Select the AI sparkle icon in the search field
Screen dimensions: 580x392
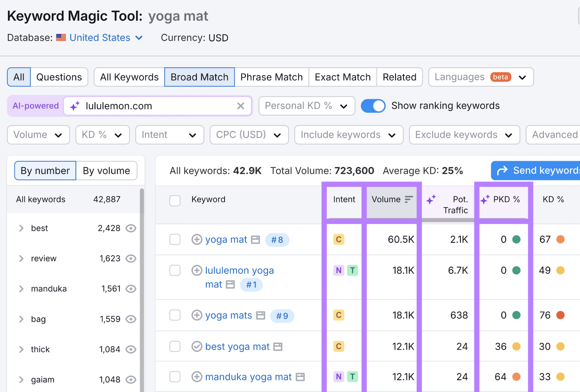pos(74,106)
